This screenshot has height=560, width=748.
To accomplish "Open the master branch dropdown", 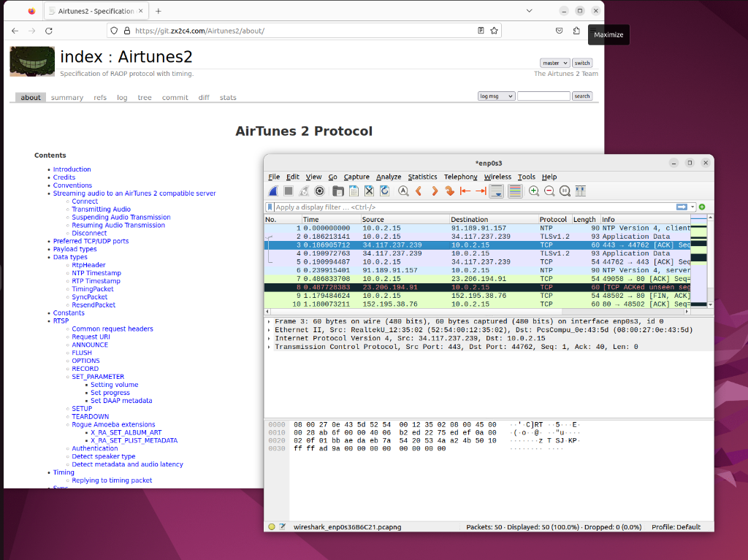I will coord(554,64).
